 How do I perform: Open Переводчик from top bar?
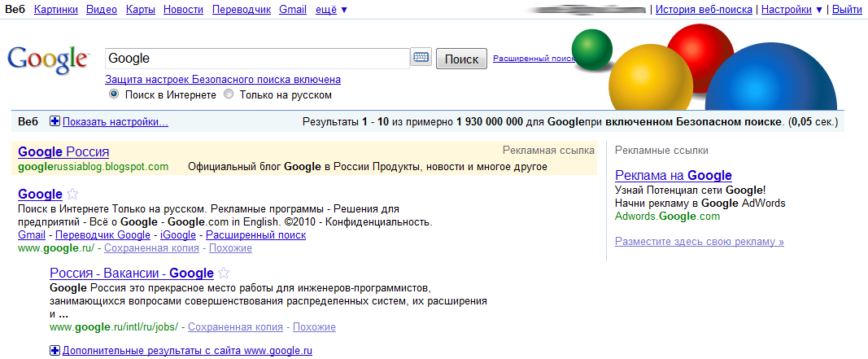coord(242,10)
